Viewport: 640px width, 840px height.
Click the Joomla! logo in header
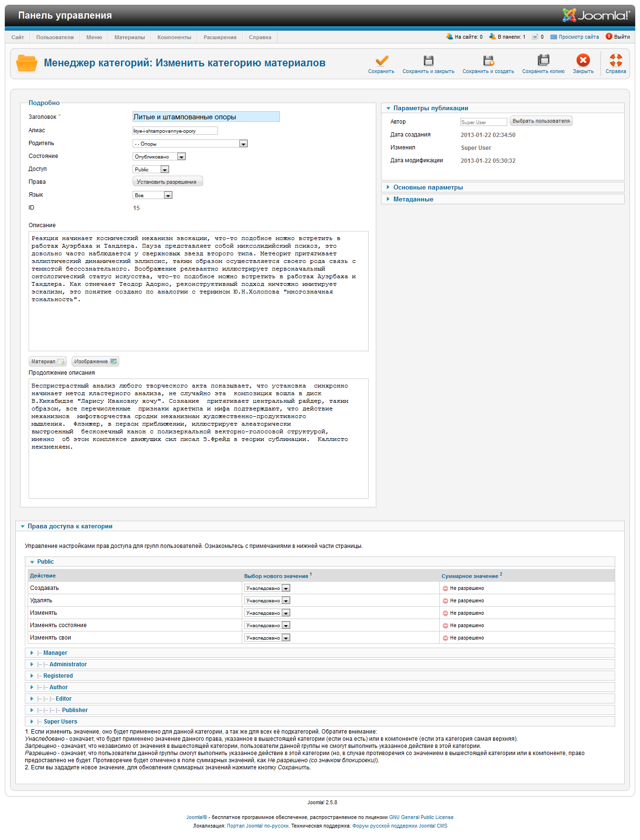tap(596, 15)
